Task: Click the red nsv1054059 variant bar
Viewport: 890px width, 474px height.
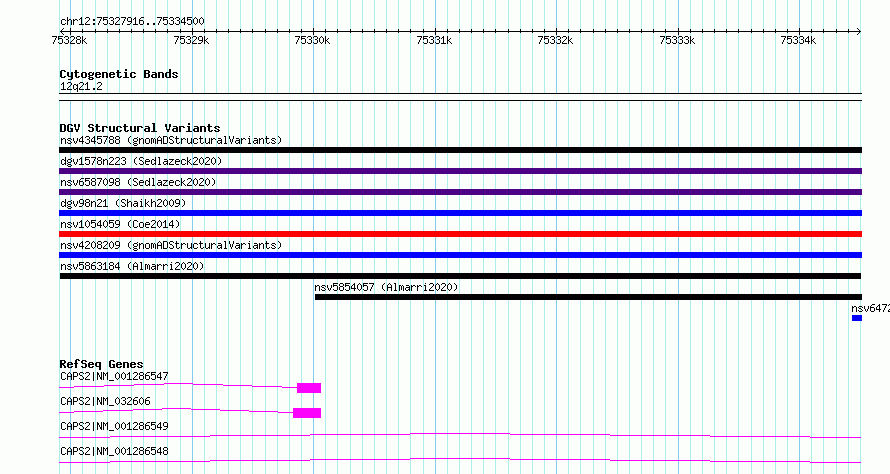Action: 460,234
